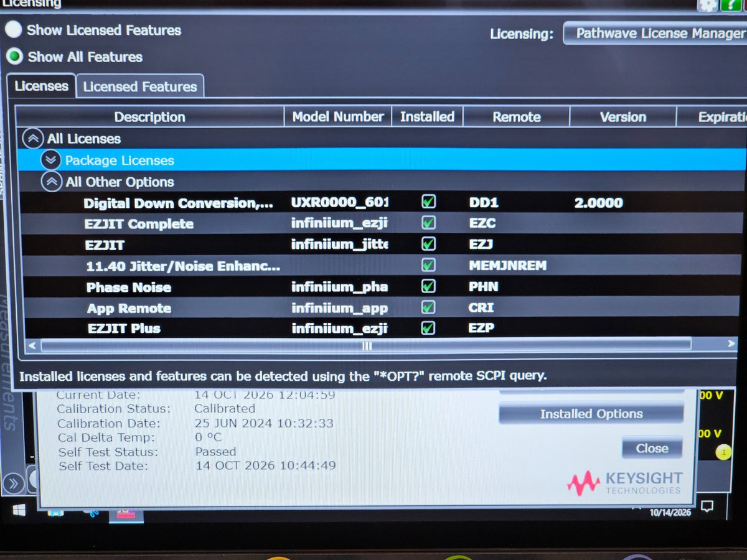Click the EZP remote cell
This screenshot has width=747, height=560.
pos(482,328)
